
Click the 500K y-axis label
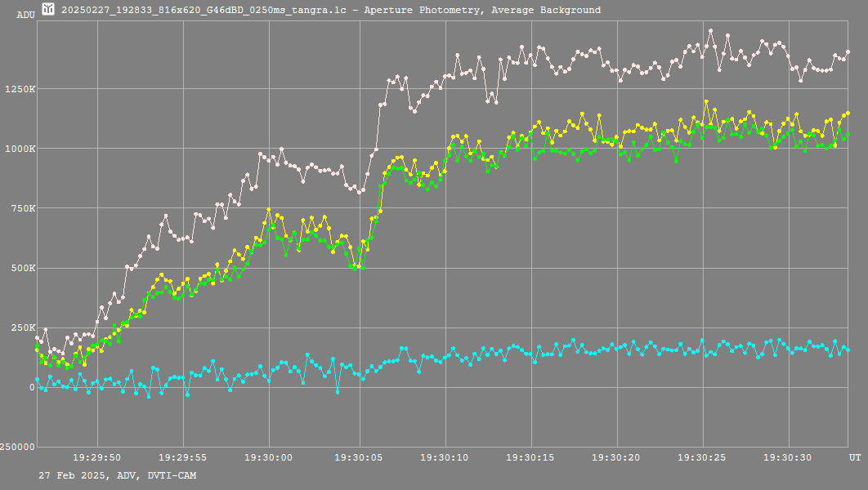click(x=21, y=268)
